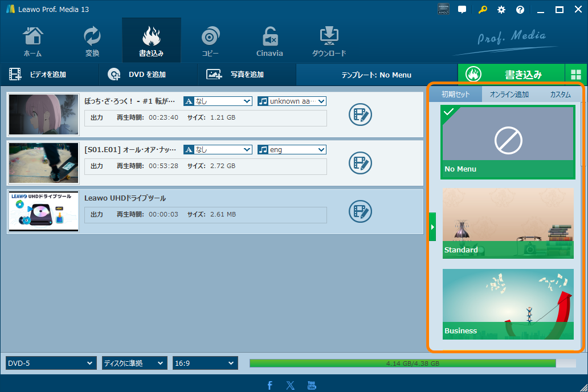The height and width of the screenshot is (392, 588).
Task: Click the template panel scrollbar
Action: tap(582, 135)
